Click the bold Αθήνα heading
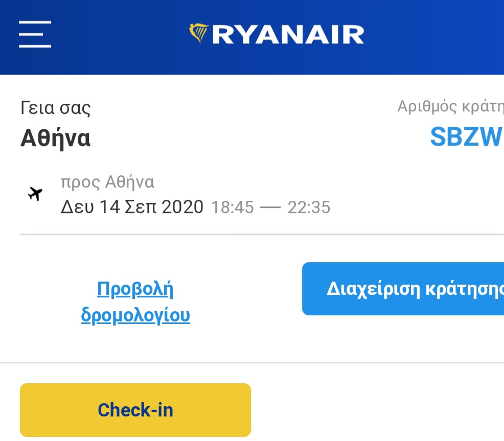The image size is (504, 441). [x=55, y=138]
